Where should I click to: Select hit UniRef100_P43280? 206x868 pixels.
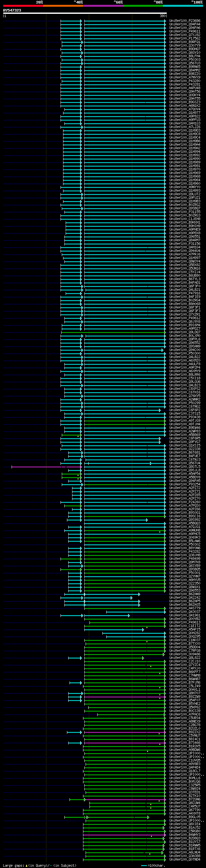point(185,81)
